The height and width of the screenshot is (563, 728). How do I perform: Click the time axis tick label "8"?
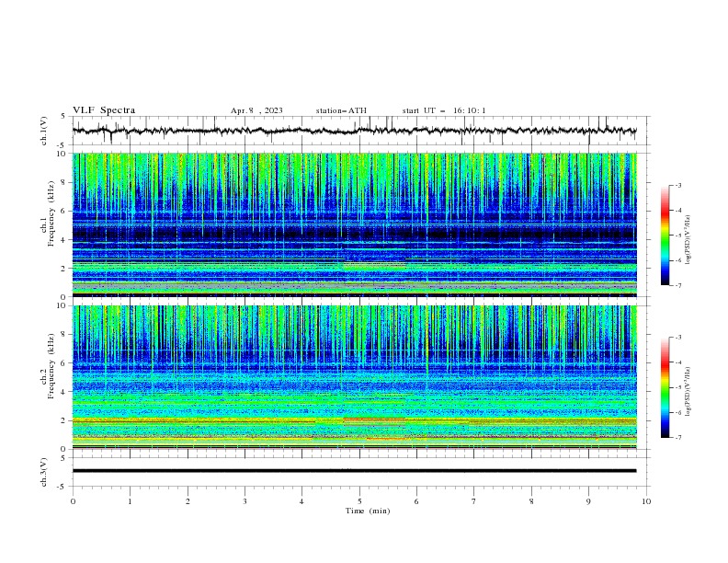531,501
